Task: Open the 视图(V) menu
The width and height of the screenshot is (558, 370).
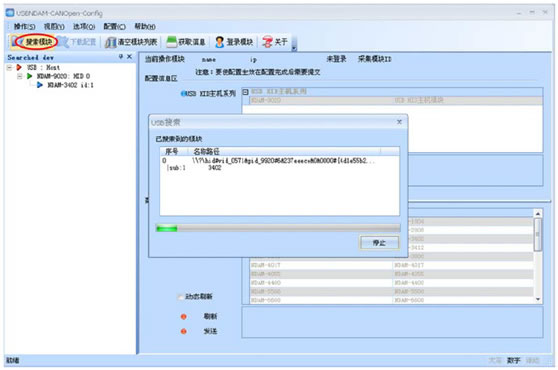Action: tap(54, 26)
